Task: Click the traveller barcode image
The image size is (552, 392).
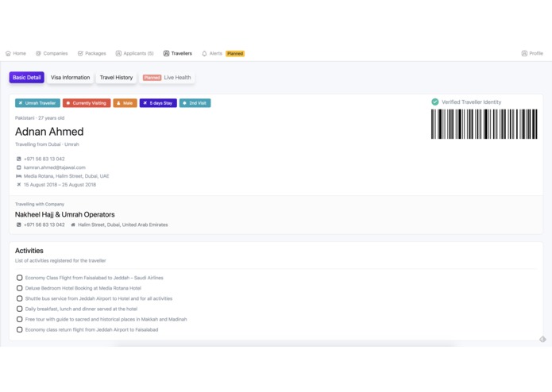Action: coord(484,124)
